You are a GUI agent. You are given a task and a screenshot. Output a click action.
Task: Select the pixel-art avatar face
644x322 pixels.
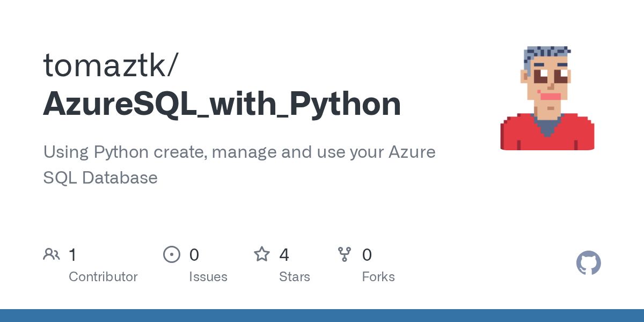coord(547,80)
